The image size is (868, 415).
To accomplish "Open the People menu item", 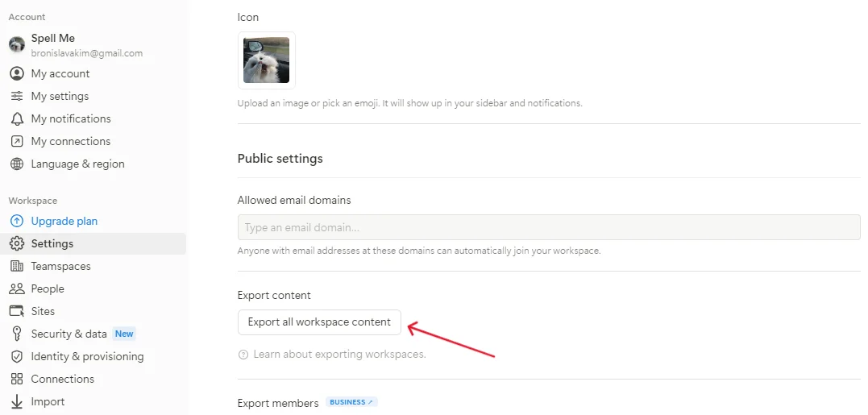I will pos(48,288).
